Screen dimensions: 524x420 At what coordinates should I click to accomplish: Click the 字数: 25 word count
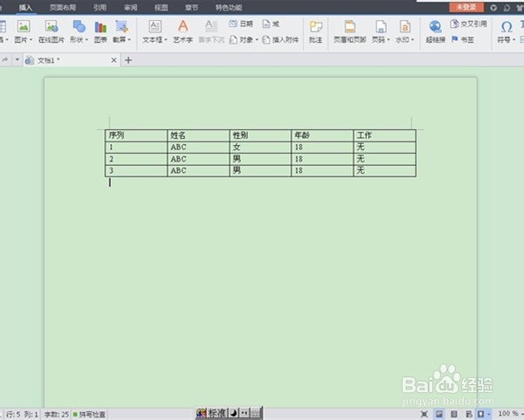[x=57, y=415]
